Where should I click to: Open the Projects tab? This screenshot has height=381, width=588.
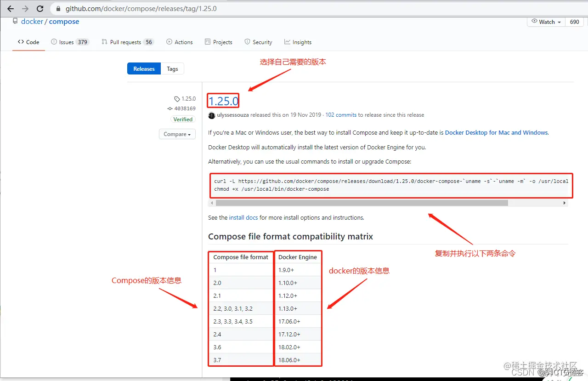pyautogui.click(x=219, y=42)
